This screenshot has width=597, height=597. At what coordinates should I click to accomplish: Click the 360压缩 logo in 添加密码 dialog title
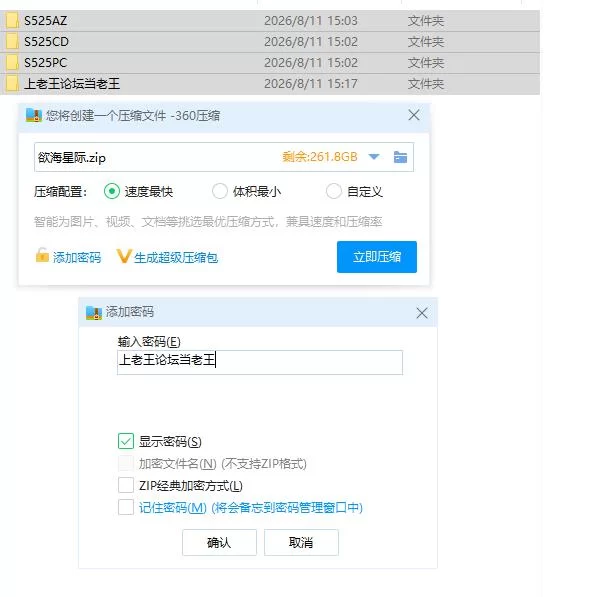(x=94, y=313)
